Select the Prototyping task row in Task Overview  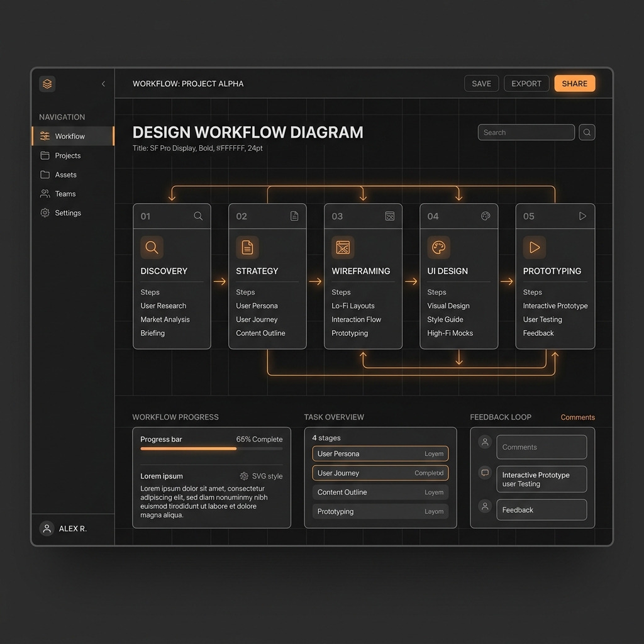tap(380, 511)
